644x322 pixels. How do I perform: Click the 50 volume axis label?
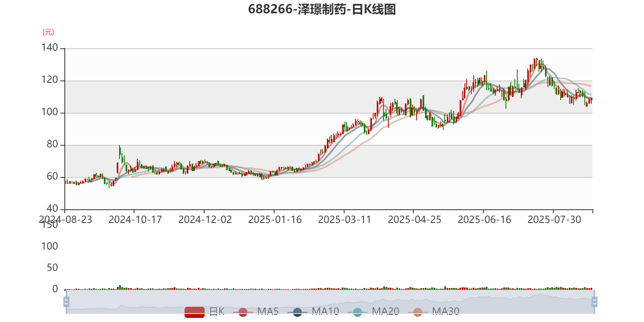pyautogui.click(x=52, y=268)
